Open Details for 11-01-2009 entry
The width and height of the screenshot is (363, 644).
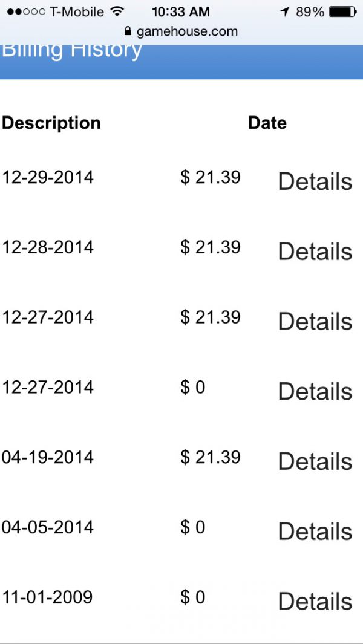(x=315, y=601)
